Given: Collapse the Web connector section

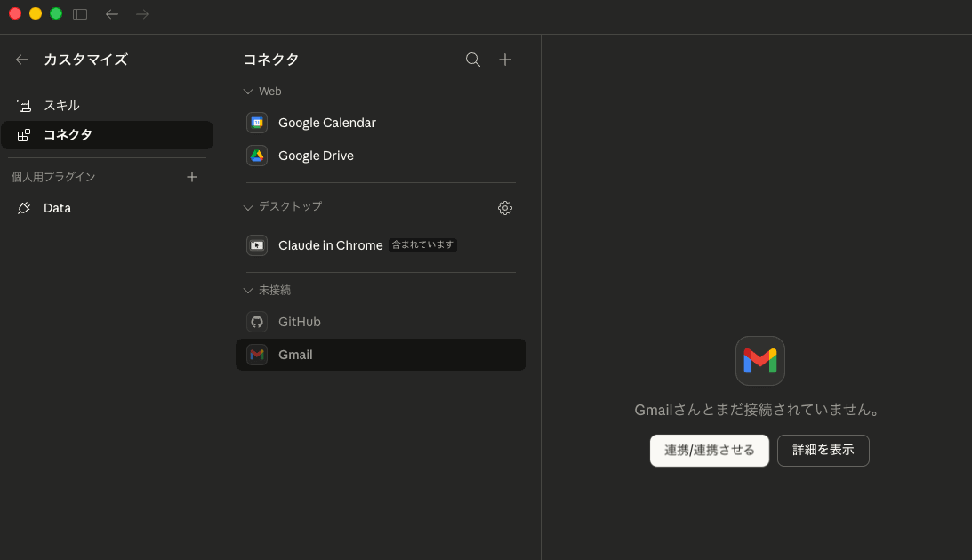Looking at the screenshot, I should [247, 91].
